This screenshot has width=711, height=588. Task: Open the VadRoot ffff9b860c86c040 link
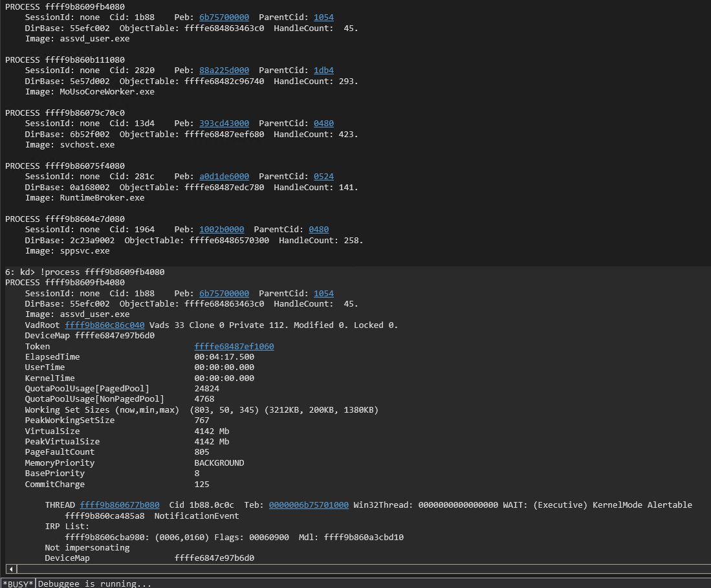point(104,325)
